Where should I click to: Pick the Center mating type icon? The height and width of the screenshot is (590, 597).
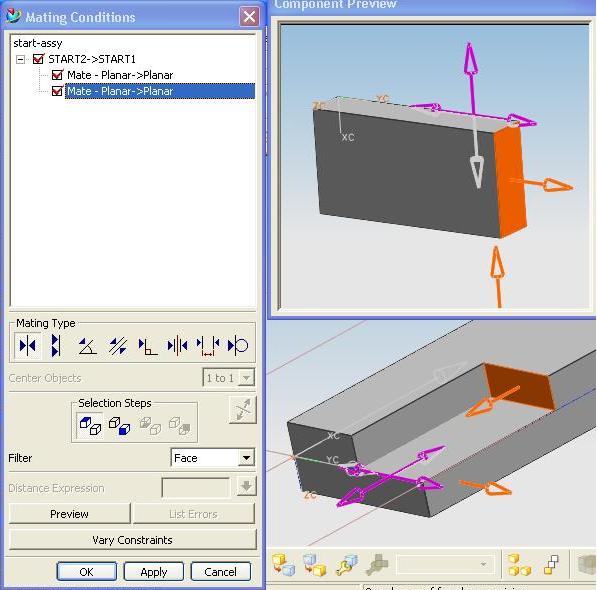pos(177,346)
